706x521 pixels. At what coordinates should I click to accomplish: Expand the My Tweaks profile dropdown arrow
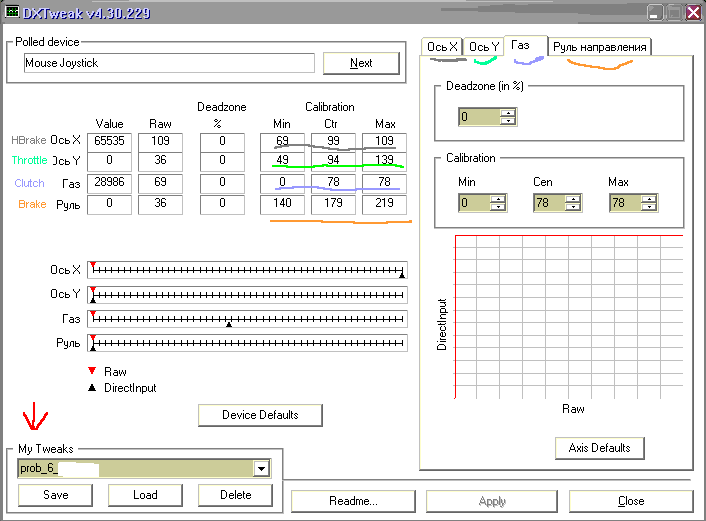tap(261, 469)
